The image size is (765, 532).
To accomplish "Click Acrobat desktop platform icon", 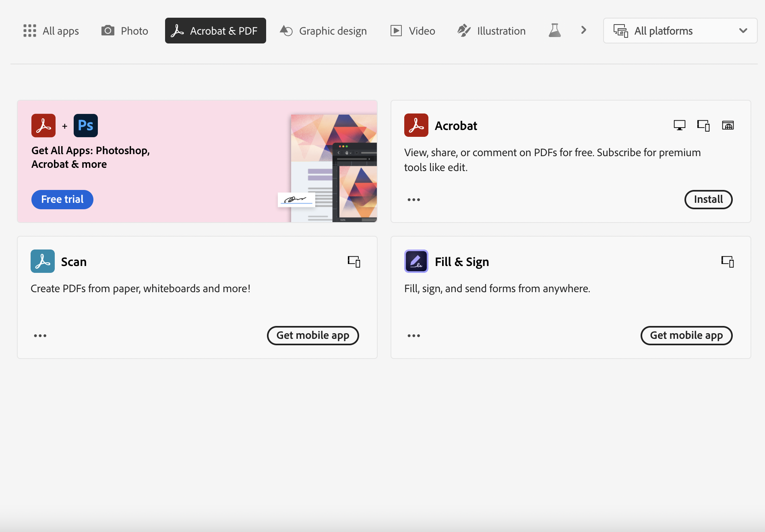I will 680,126.
